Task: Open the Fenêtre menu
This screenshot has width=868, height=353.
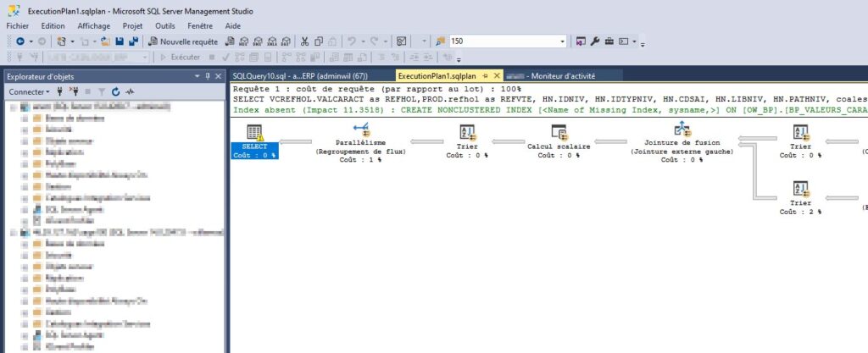Action: 200,26
